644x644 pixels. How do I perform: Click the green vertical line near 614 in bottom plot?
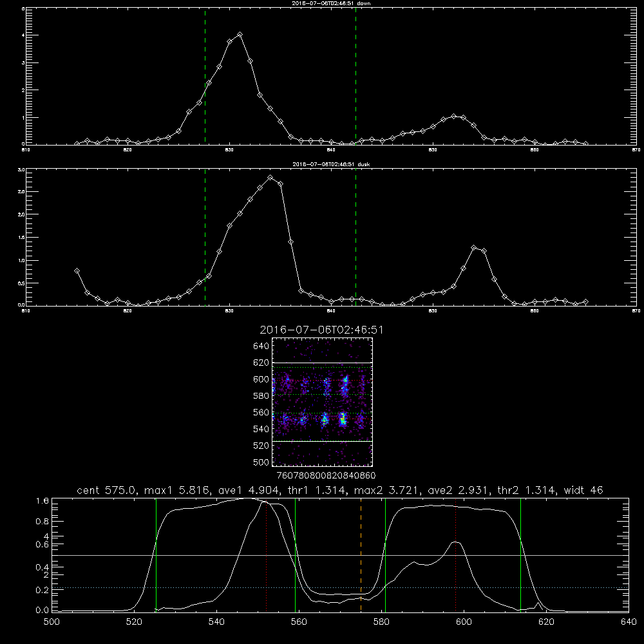pos(520,554)
